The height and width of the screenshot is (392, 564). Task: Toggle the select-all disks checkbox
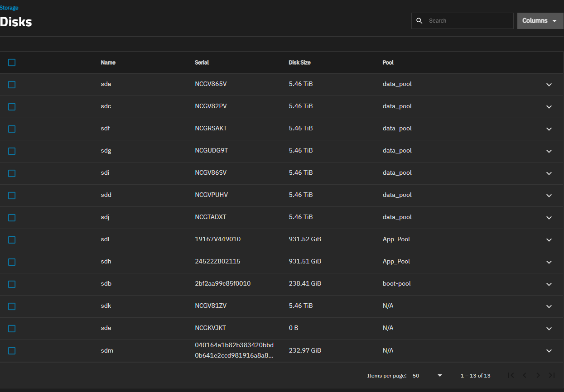click(x=12, y=62)
